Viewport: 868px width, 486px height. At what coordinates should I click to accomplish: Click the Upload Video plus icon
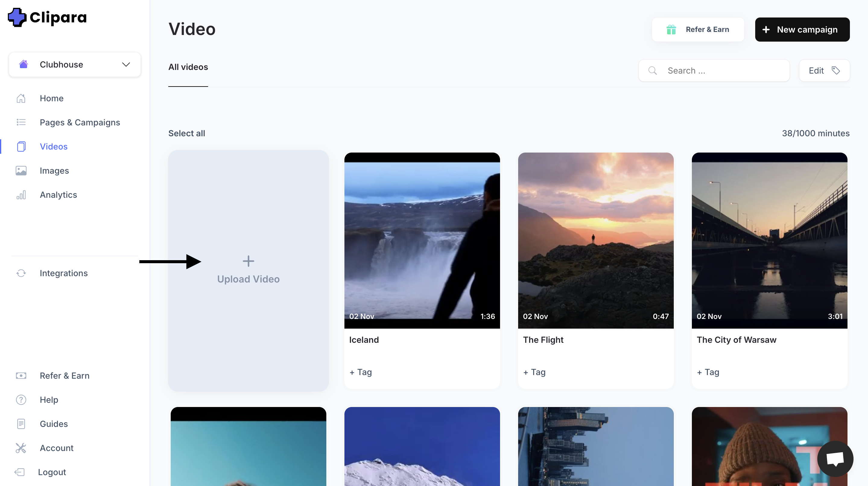(x=248, y=261)
